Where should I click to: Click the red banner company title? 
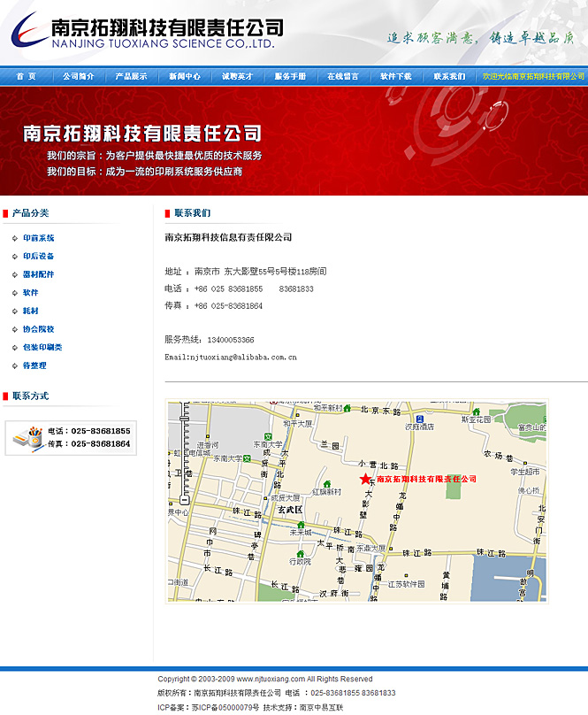pos(142,133)
